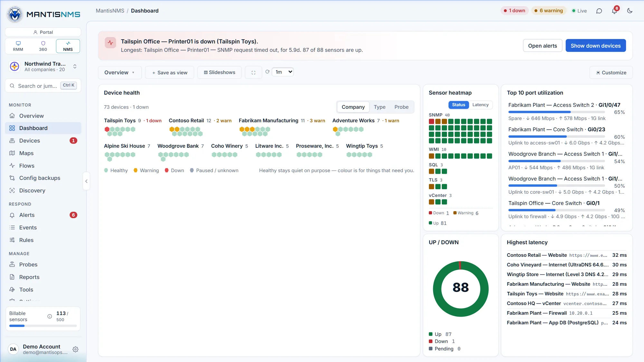The image size is (644, 362).
Task: Click the Customize button
Action: pyautogui.click(x=611, y=73)
